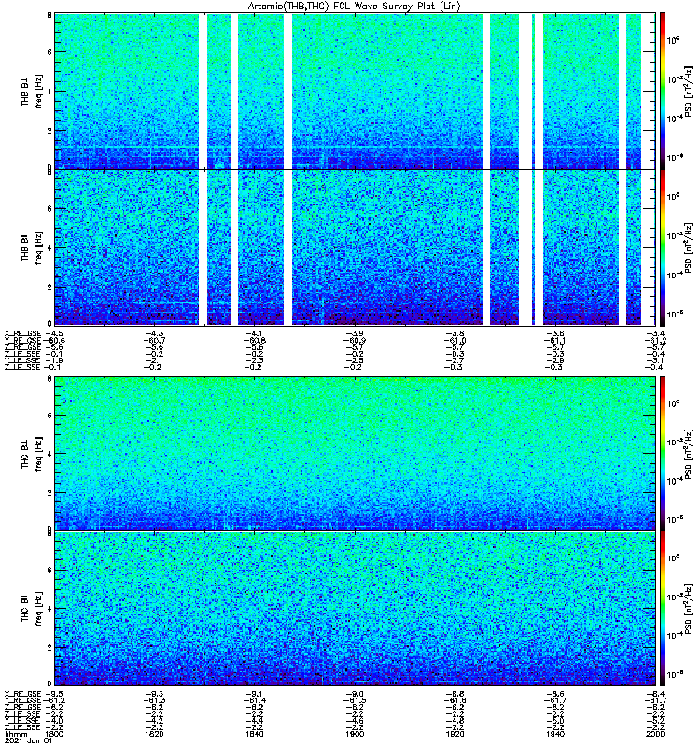The width and height of the screenshot is (700, 747).
Task: Click the THB X_RE_GSE value '-3.4'
Action: [x=656, y=333]
